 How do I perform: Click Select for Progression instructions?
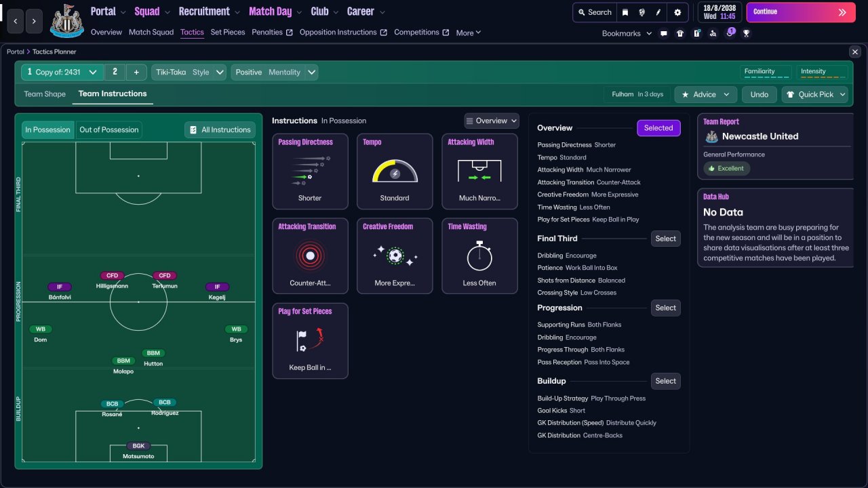(x=665, y=308)
